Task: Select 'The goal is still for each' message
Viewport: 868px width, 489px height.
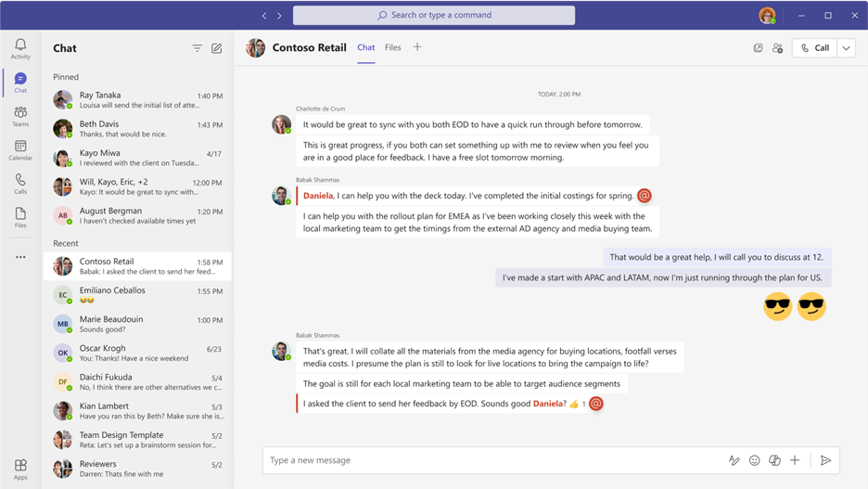Action: [462, 384]
